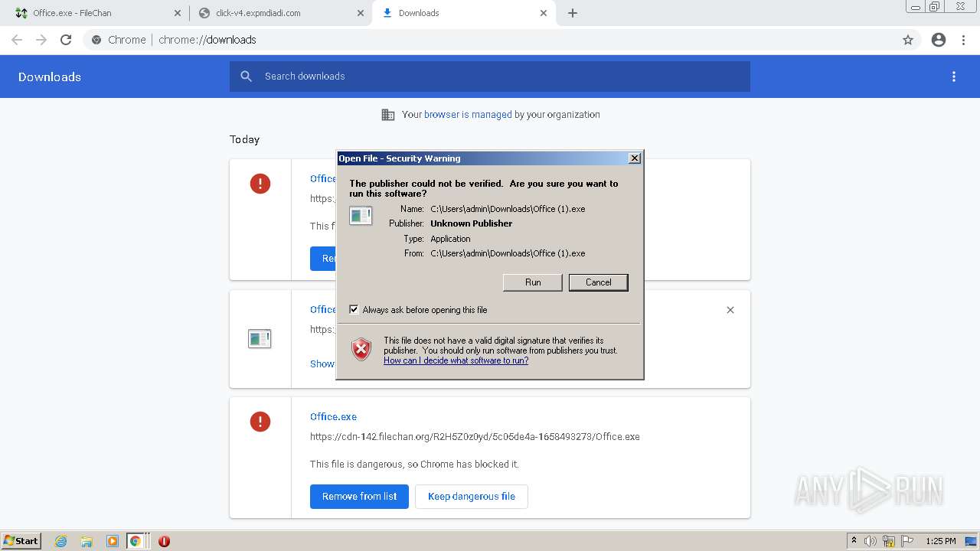
Task: Uncheck Always ask before opening this file
Action: pos(354,310)
